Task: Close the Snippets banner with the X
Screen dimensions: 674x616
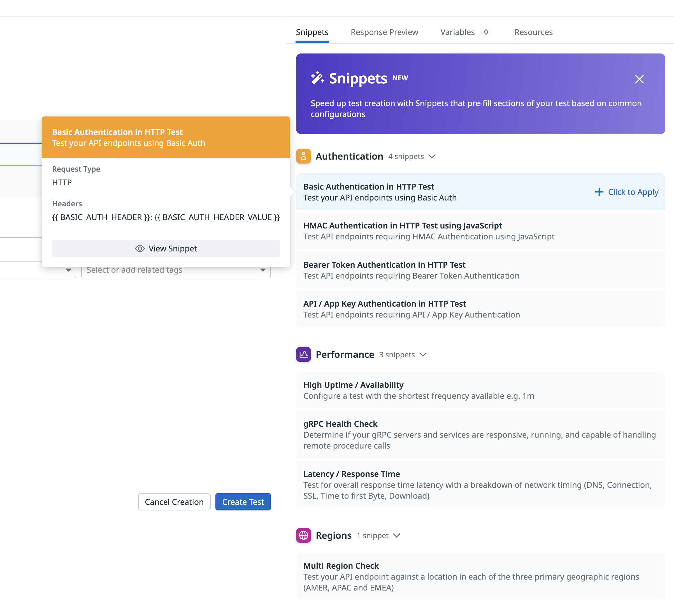Action: click(639, 79)
